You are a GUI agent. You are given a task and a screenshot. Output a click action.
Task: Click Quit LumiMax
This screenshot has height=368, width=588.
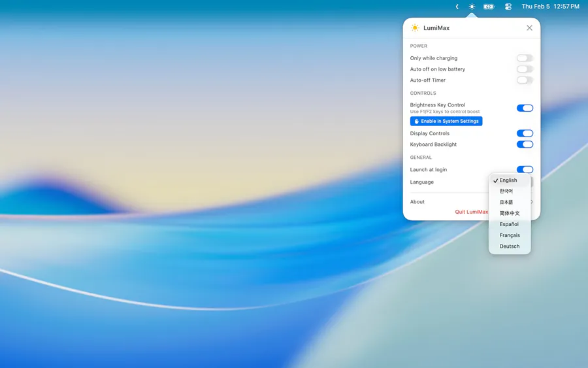tap(471, 212)
